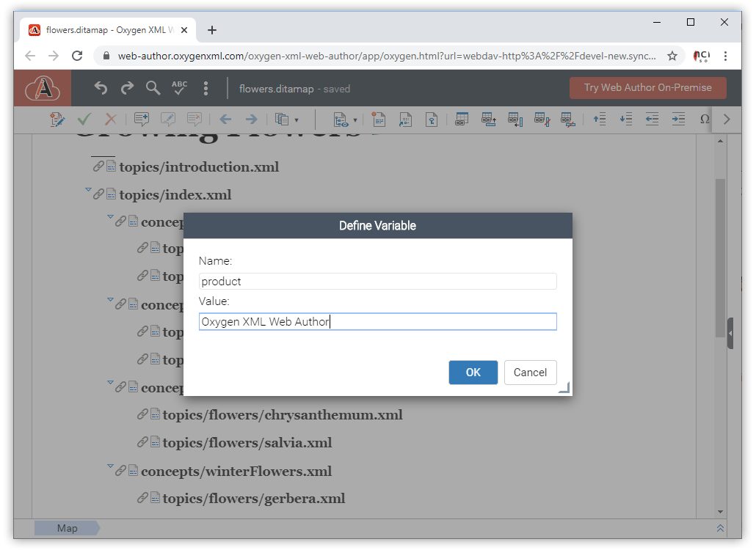The image size is (756, 550).
Task: Go back in browser history
Action: (30, 56)
